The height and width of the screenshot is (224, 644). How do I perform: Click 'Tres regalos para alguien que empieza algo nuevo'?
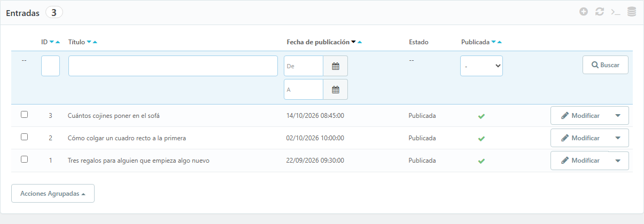point(138,161)
